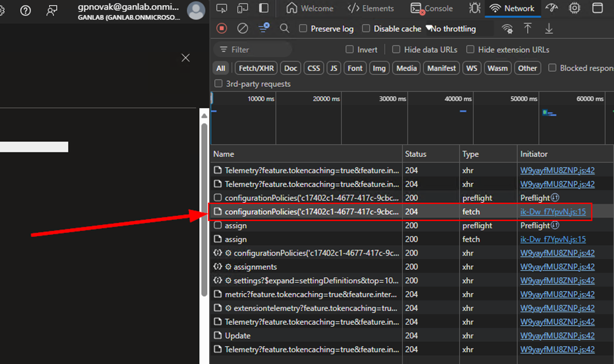Screen dimensions: 614x364
Task: Click the export HAR download arrow
Action: 549,28
